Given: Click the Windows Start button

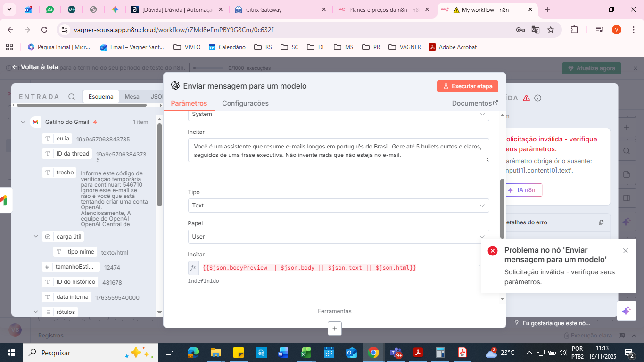Looking at the screenshot, I should click(11, 353).
